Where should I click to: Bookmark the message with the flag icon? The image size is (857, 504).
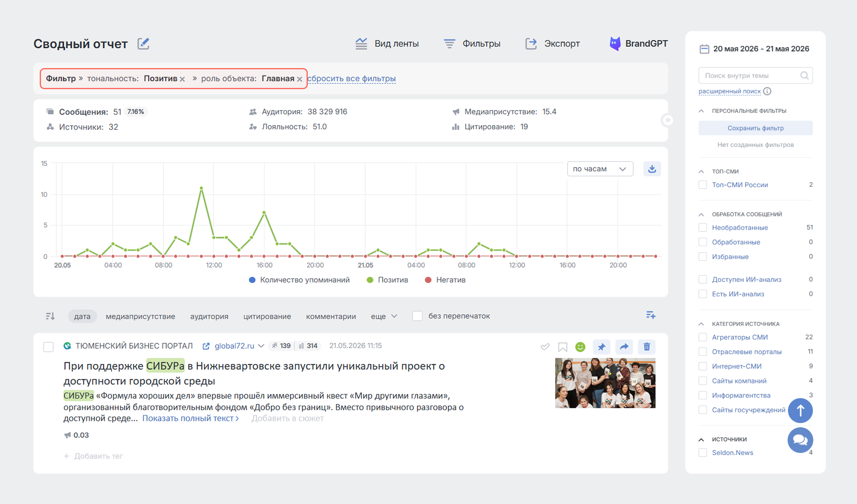click(563, 346)
